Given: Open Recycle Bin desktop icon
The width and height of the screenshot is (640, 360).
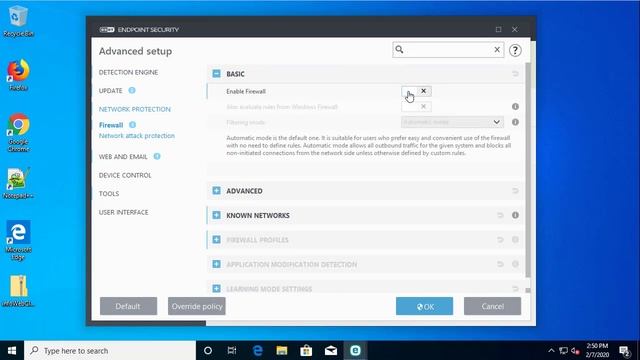Looking at the screenshot, I should (x=18, y=22).
